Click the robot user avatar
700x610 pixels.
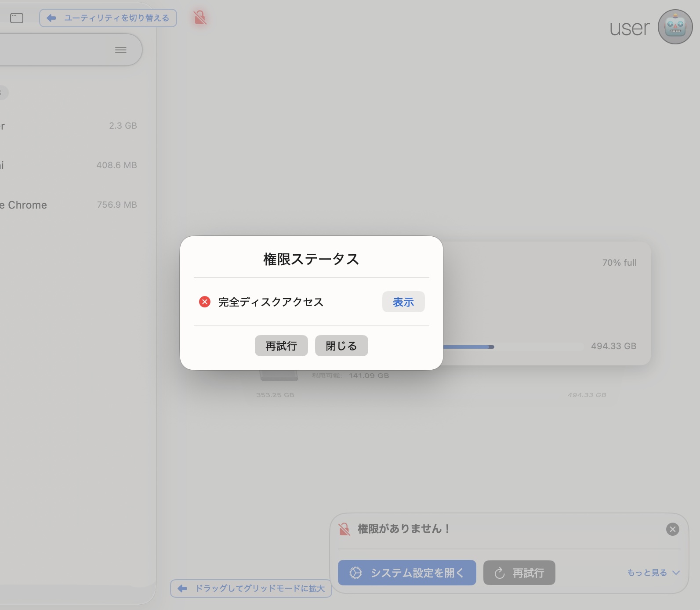(675, 27)
